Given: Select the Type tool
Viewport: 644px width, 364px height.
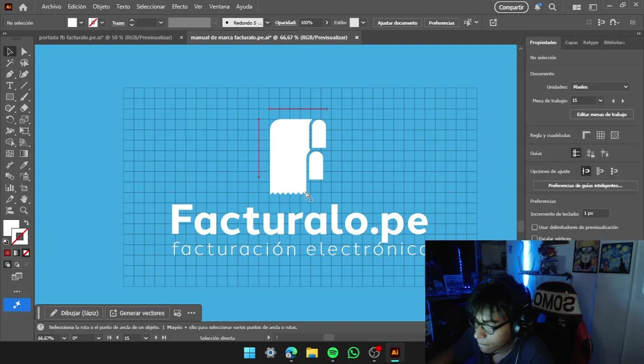Looking at the screenshot, I should pos(10,85).
